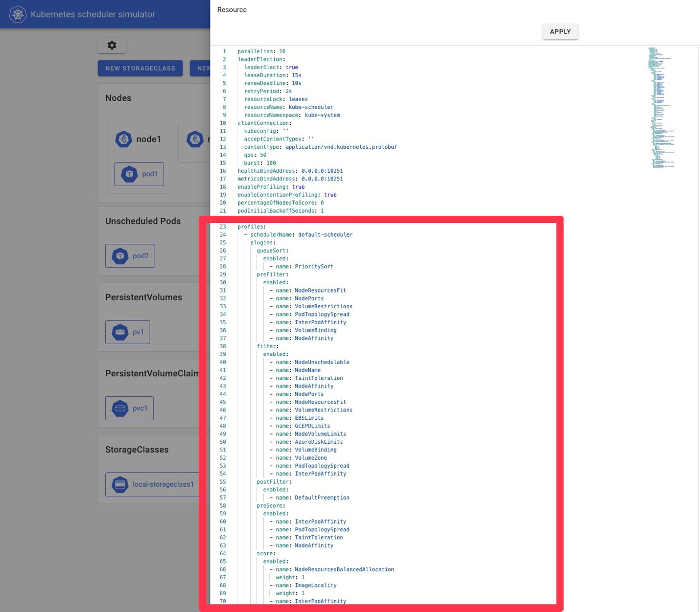
Task: Click the contentType protobuf line
Action: [x=320, y=147]
